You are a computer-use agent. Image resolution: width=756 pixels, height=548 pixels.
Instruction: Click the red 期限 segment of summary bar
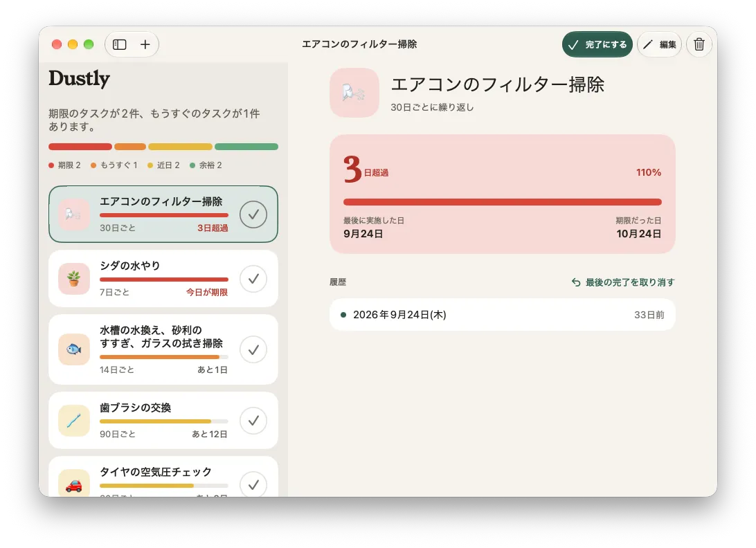80,147
